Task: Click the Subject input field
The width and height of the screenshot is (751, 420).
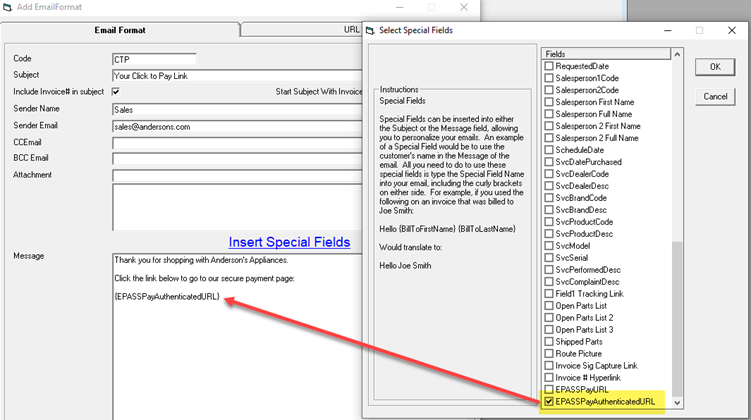Action: pyautogui.click(x=238, y=76)
